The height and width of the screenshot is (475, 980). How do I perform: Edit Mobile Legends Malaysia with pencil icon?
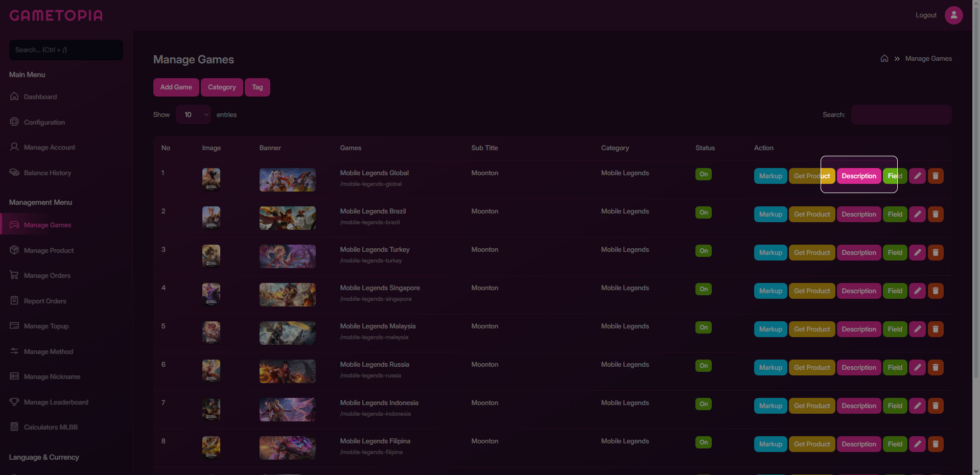point(917,329)
